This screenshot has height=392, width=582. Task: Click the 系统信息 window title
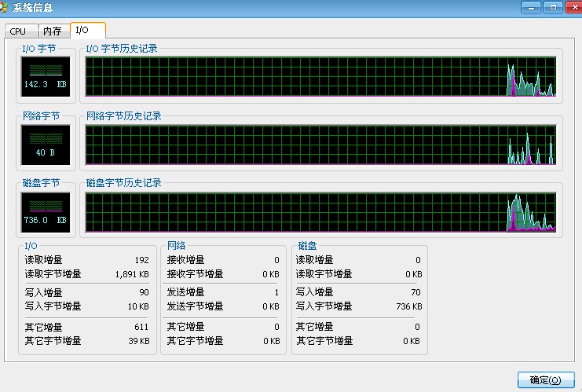[32, 7]
